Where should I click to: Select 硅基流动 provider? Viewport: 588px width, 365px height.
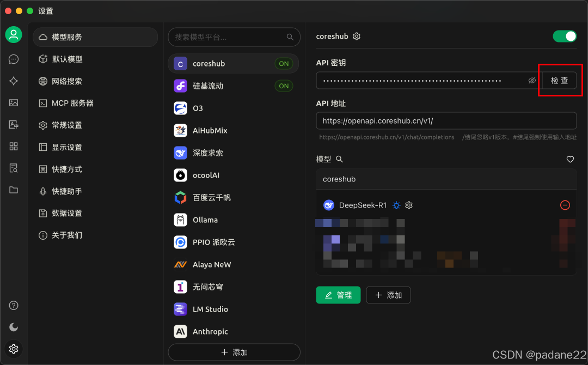click(x=233, y=86)
